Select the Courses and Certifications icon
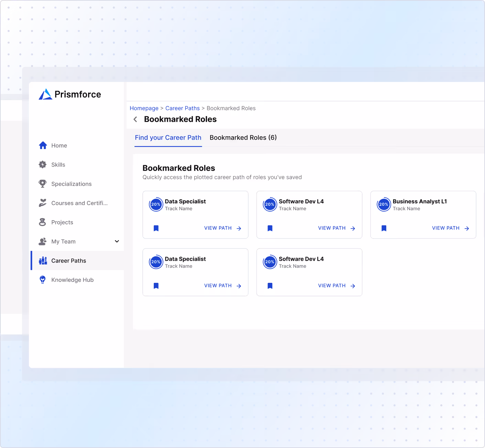 [x=43, y=203]
